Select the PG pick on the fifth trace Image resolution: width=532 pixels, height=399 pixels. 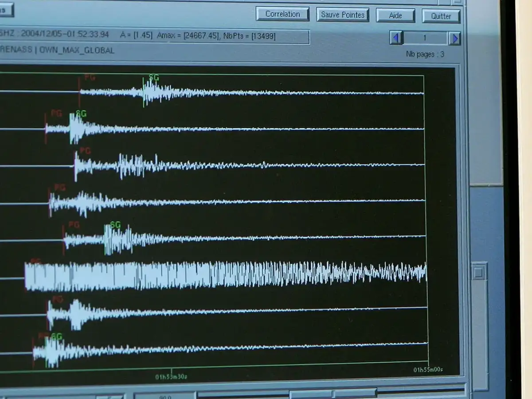click(x=74, y=225)
